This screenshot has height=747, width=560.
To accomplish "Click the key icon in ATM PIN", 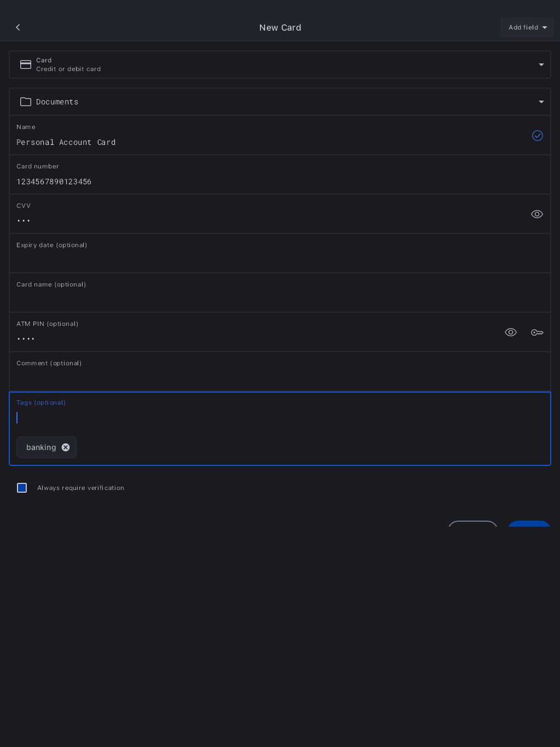I will (x=537, y=332).
